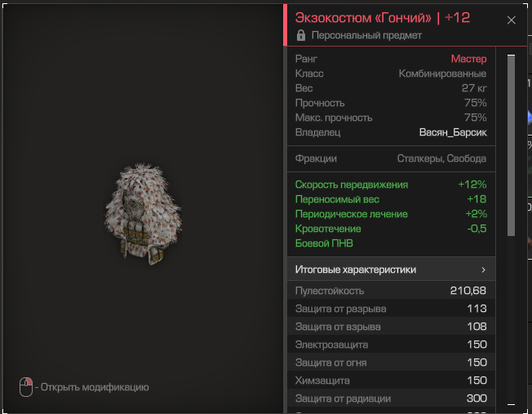
Task: Close the item details window
Action: point(511,20)
